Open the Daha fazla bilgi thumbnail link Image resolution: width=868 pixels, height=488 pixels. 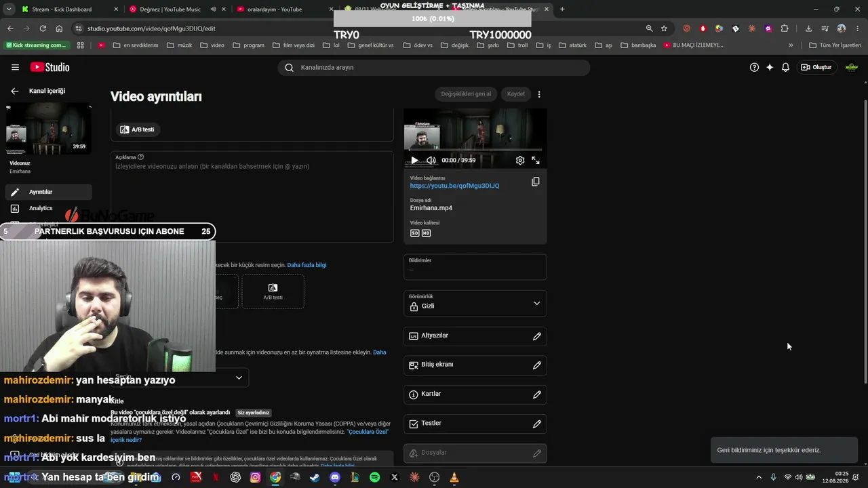[x=307, y=265]
